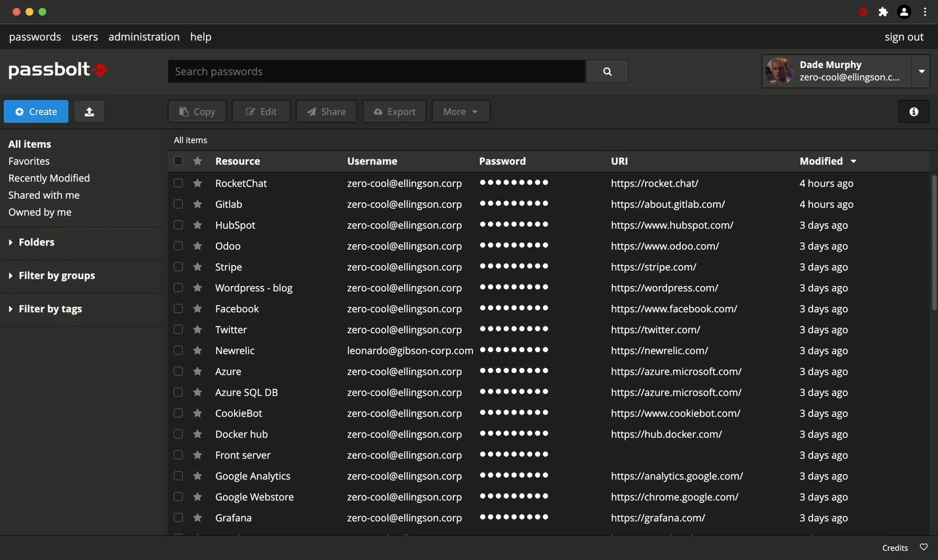The width and height of the screenshot is (938, 560).
Task: Open the Credits link
Action: click(895, 548)
